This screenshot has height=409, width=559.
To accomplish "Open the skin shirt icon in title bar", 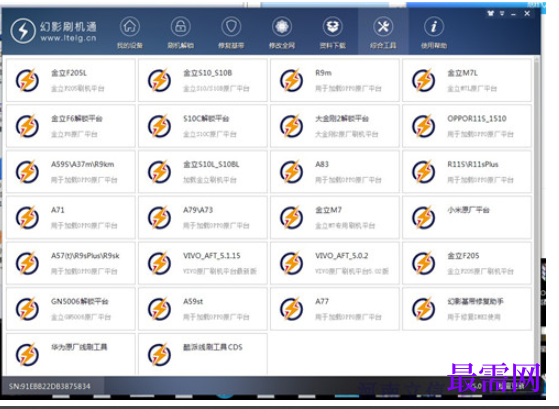I will click(x=491, y=14).
